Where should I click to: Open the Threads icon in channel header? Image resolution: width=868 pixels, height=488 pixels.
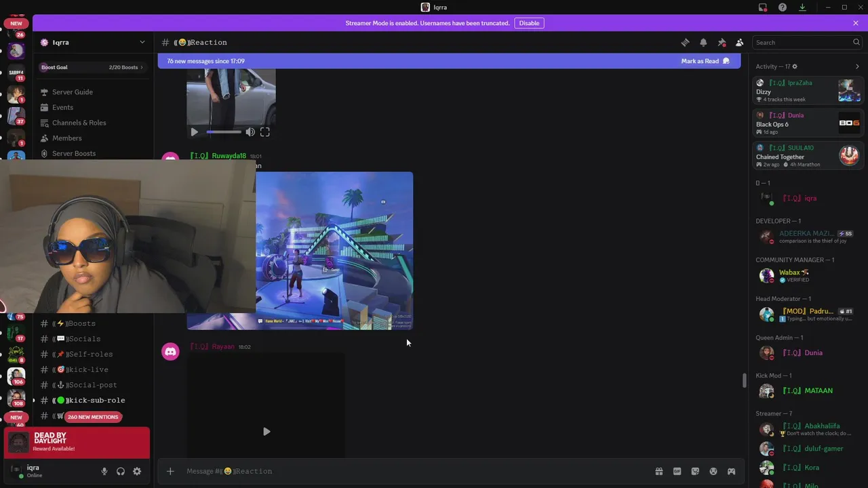(685, 42)
